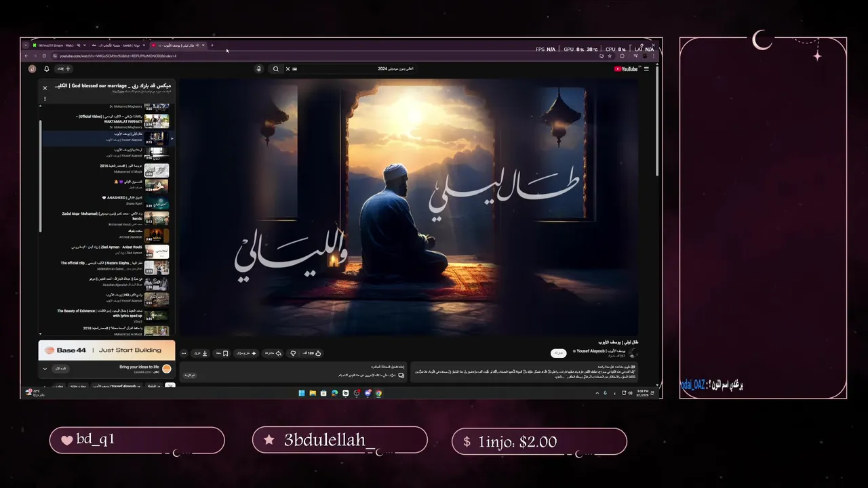Bookmark this page star icon

[610, 56]
